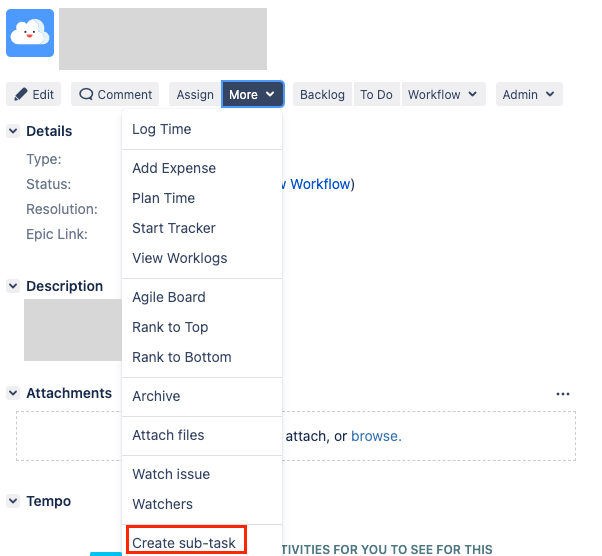Click the Type: field label

44,159
